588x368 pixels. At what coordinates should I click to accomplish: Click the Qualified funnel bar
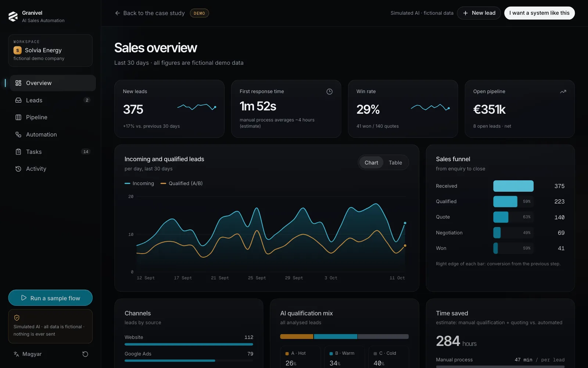click(505, 201)
